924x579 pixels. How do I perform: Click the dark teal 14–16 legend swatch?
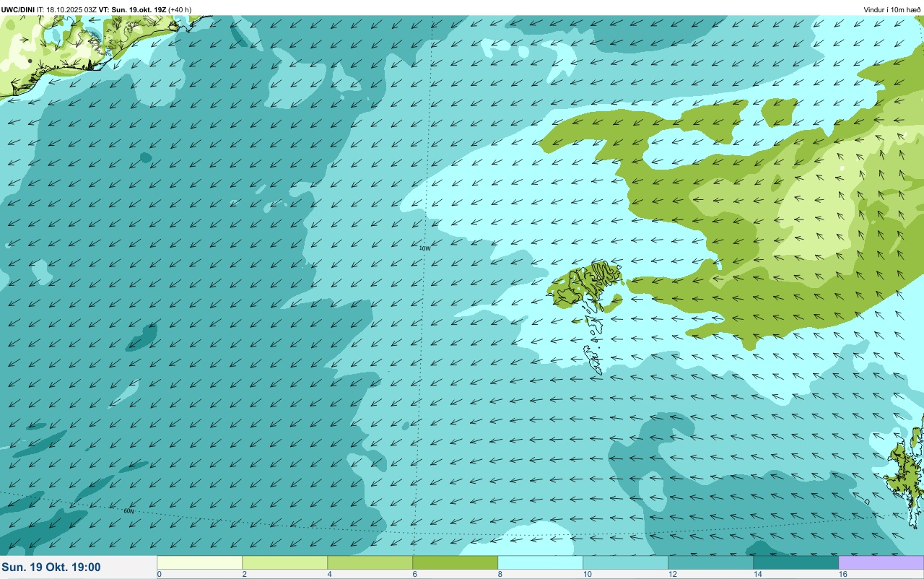pos(796,562)
